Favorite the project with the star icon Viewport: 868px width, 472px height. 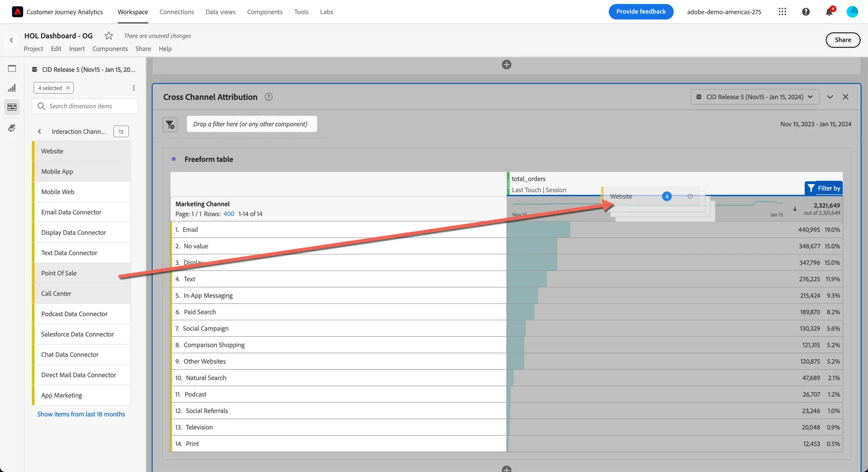(109, 36)
